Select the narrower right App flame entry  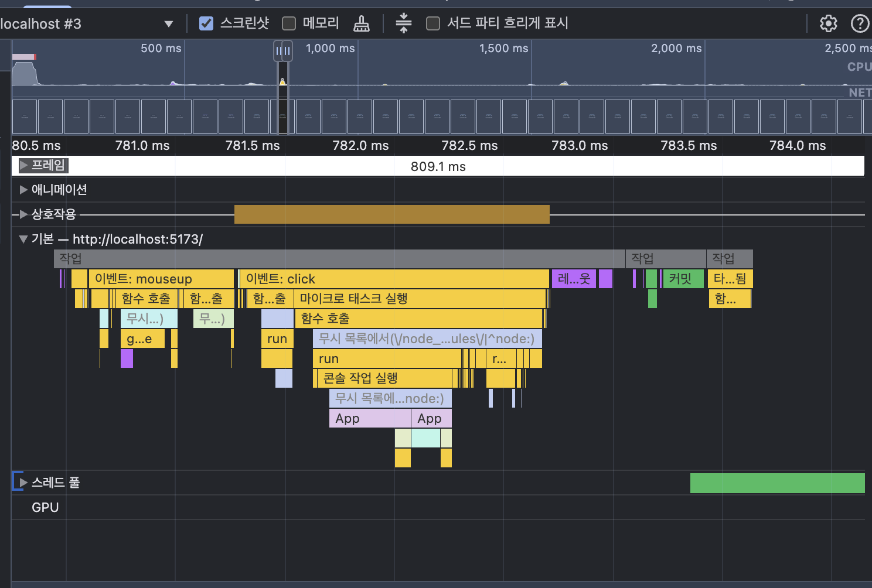pyautogui.click(x=431, y=418)
